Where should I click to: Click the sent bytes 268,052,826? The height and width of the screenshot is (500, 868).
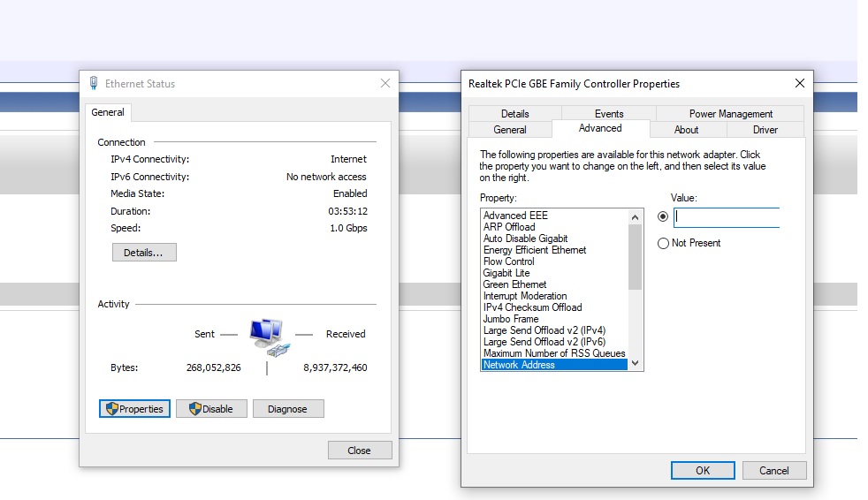(x=214, y=367)
